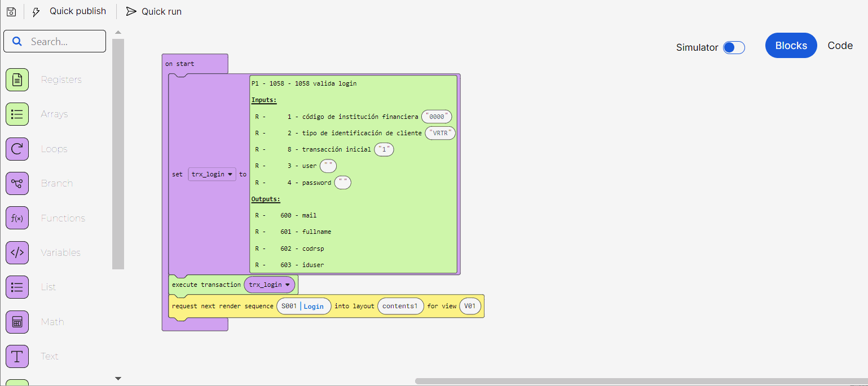Select the Variables category icon

pos(17,252)
